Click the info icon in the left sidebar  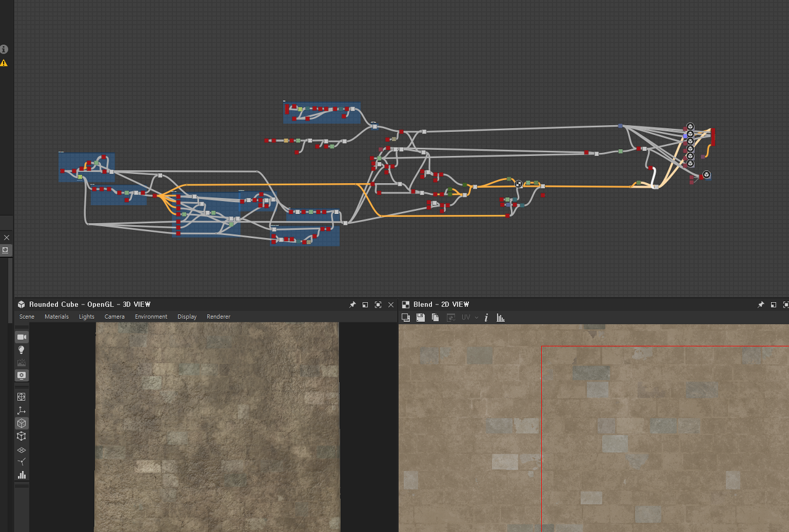click(4, 49)
